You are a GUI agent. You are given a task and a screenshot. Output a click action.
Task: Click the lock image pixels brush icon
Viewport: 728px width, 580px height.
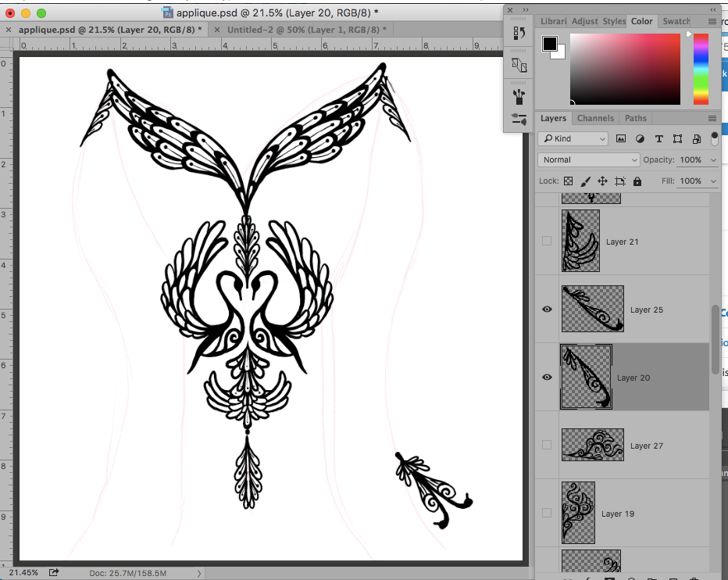pos(585,181)
